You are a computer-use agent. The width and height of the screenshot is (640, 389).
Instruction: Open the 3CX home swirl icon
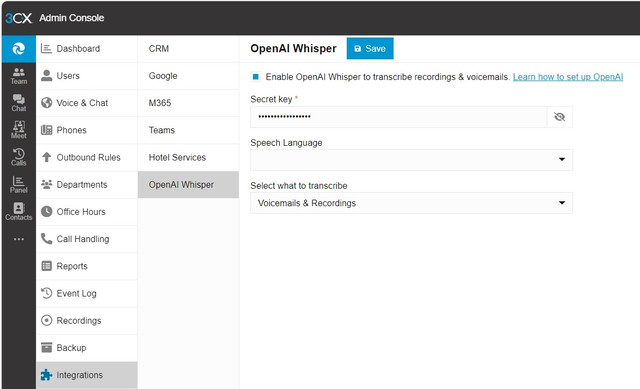(x=18, y=49)
